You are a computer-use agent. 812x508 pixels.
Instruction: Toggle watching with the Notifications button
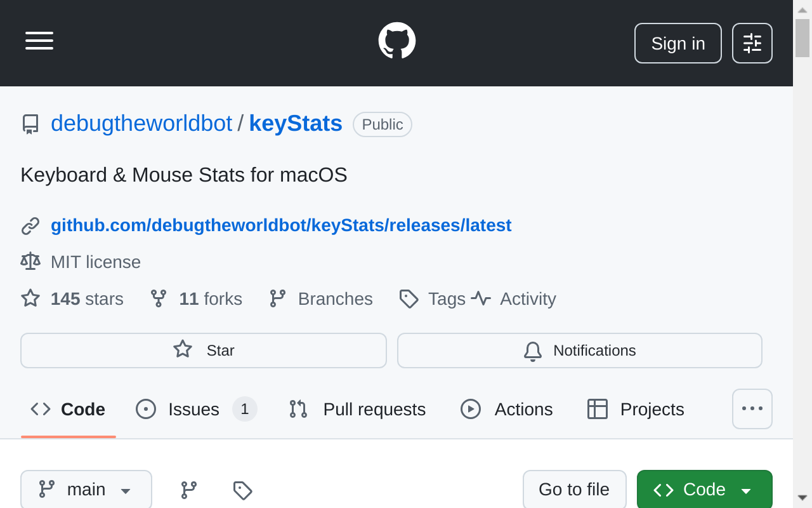[x=579, y=351]
